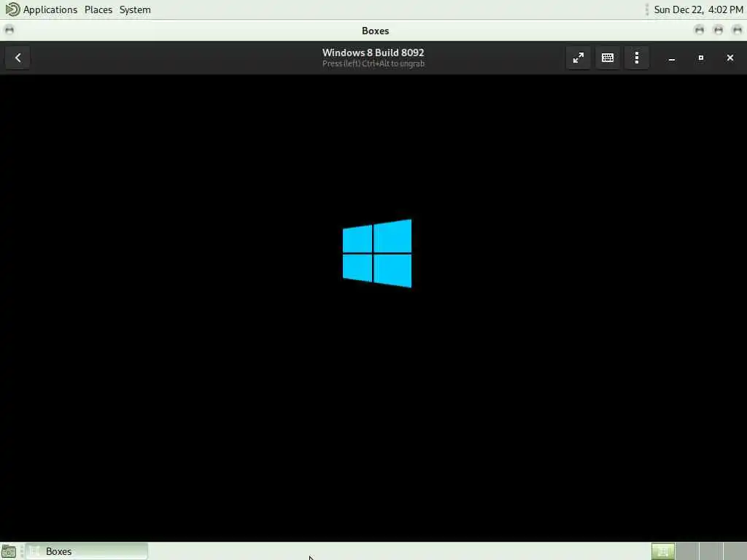
Task: Click the outer Boxes window title
Action: pos(376,31)
